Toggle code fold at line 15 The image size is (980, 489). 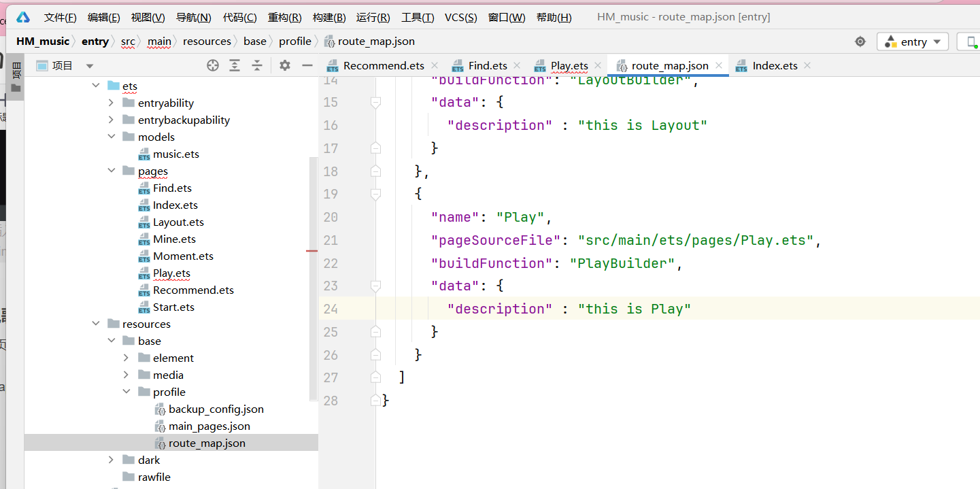[x=375, y=102]
